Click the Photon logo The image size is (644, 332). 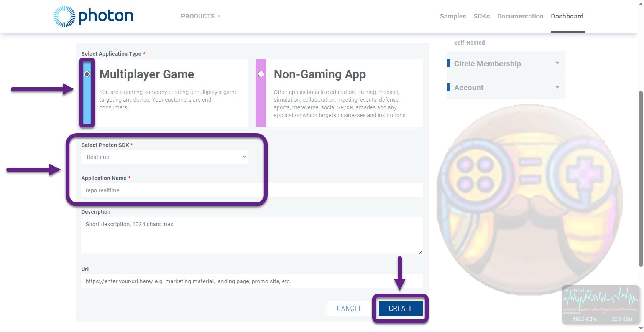tap(94, 16)
